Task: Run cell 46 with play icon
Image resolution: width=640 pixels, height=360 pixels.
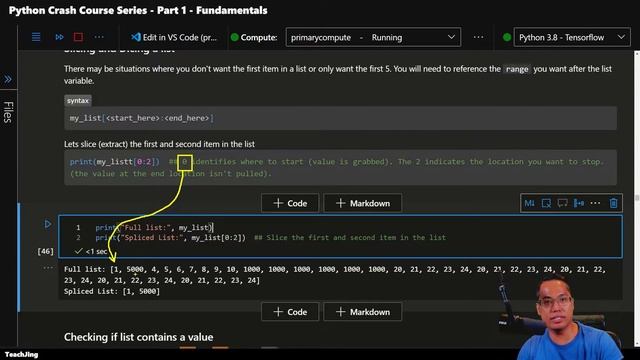Action: coord(48,224)
